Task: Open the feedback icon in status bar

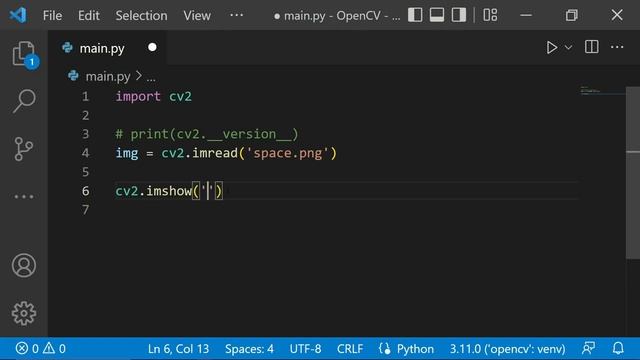Action: [x=588, y=349]
